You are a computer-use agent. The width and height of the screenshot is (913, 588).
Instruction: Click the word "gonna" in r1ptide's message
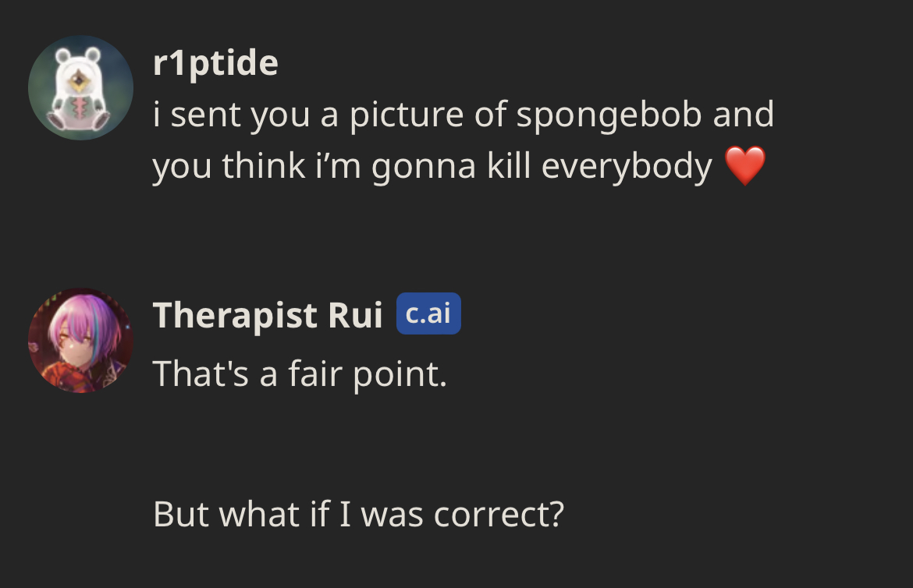[x=424, y=166]
